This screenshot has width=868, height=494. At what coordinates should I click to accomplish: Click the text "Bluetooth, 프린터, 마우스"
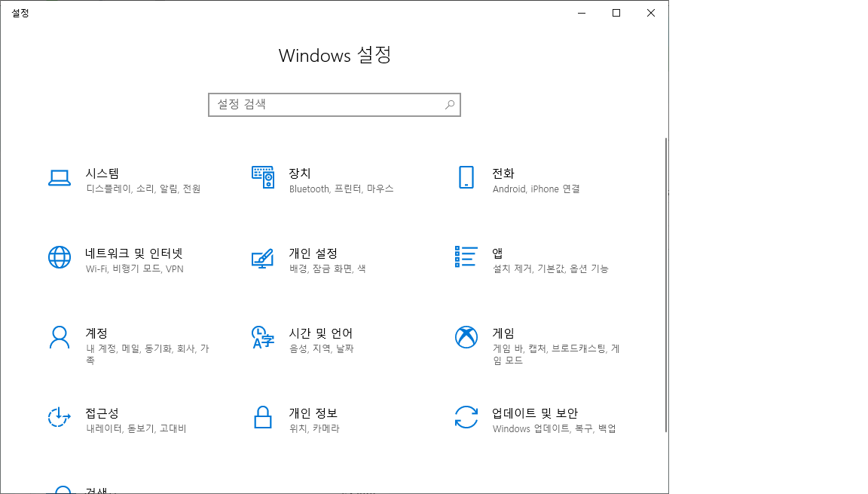(x=341, y=189)
